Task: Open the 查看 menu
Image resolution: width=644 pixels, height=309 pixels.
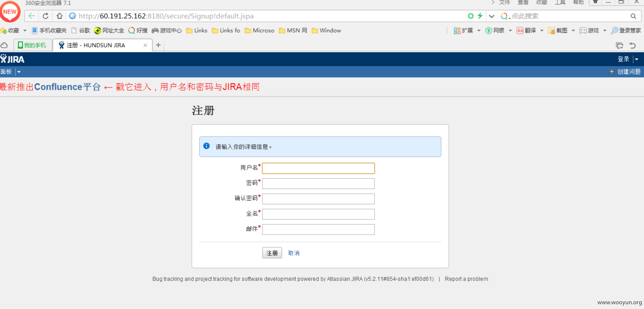Action: tap(523, 2)
